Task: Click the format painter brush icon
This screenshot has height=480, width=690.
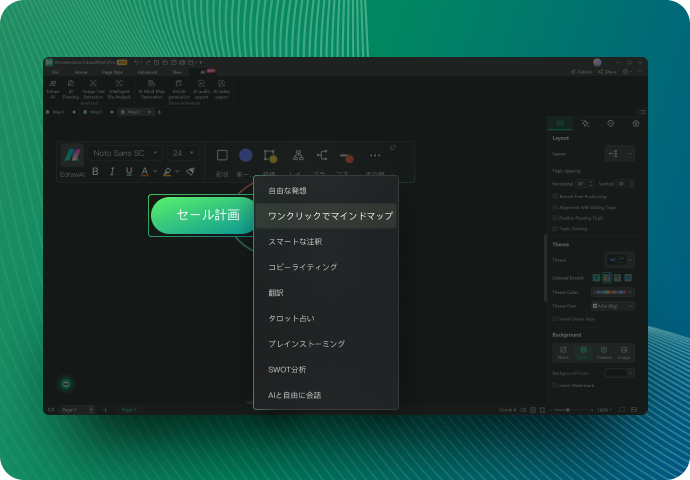Action: point(190,172)
